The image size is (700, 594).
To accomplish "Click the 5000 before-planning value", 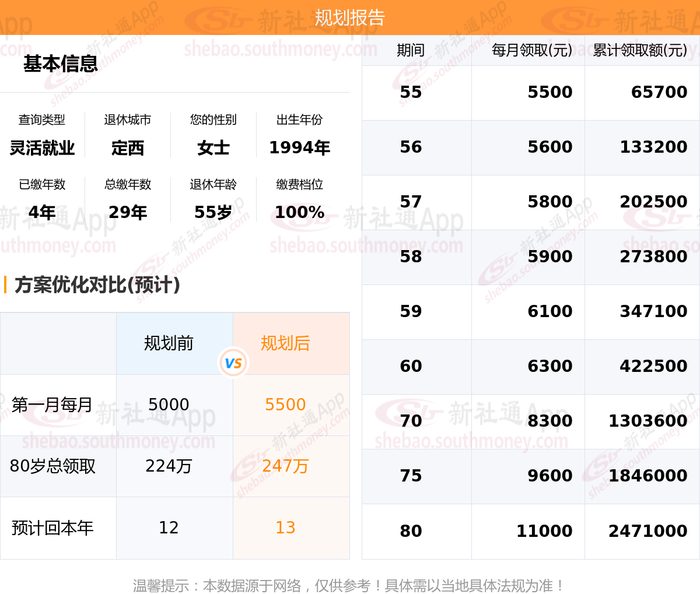I will click(169, 405).
